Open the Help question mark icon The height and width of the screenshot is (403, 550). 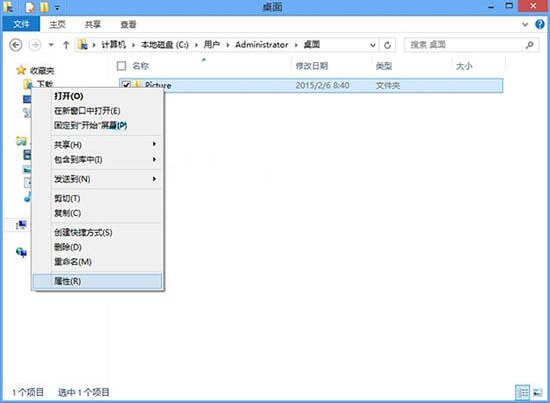coord(540,24)
